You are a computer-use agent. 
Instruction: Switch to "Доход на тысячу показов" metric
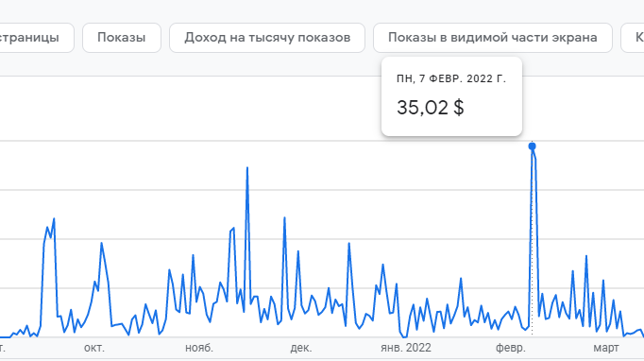click(267, 38)
